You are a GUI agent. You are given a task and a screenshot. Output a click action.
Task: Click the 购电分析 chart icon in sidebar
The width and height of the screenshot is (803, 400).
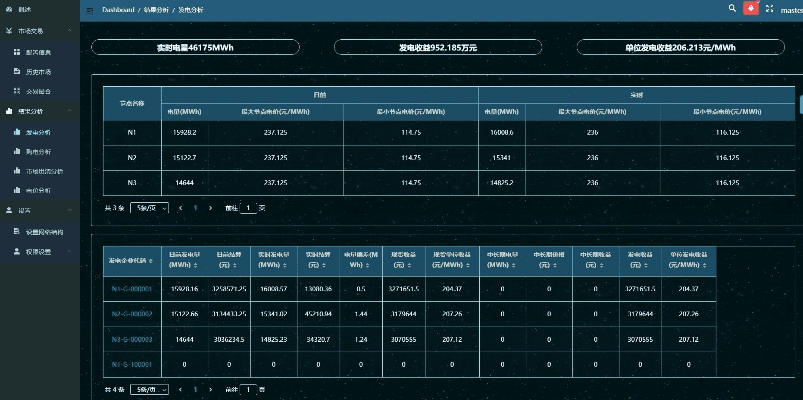16,151
